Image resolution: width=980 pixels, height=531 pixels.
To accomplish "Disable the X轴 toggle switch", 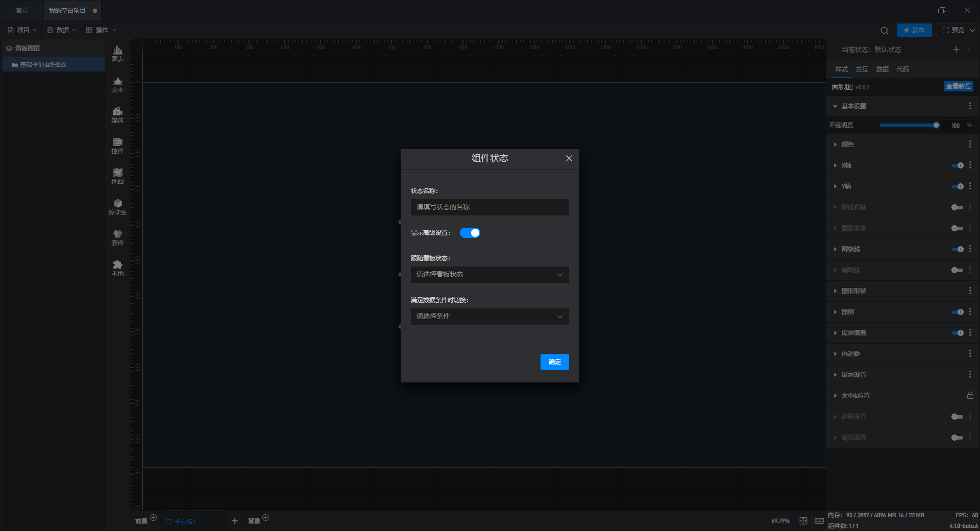I will pyautogui.click(x=958, y=165).
